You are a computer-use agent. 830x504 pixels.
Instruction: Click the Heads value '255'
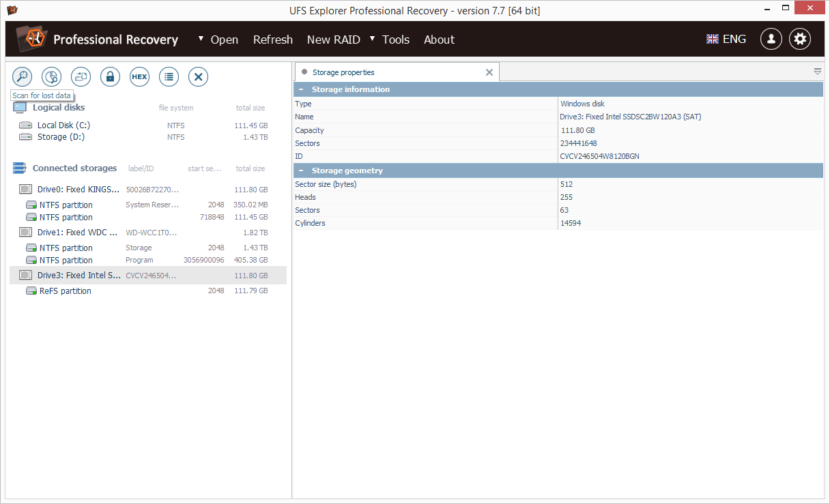tap(566, 197)
